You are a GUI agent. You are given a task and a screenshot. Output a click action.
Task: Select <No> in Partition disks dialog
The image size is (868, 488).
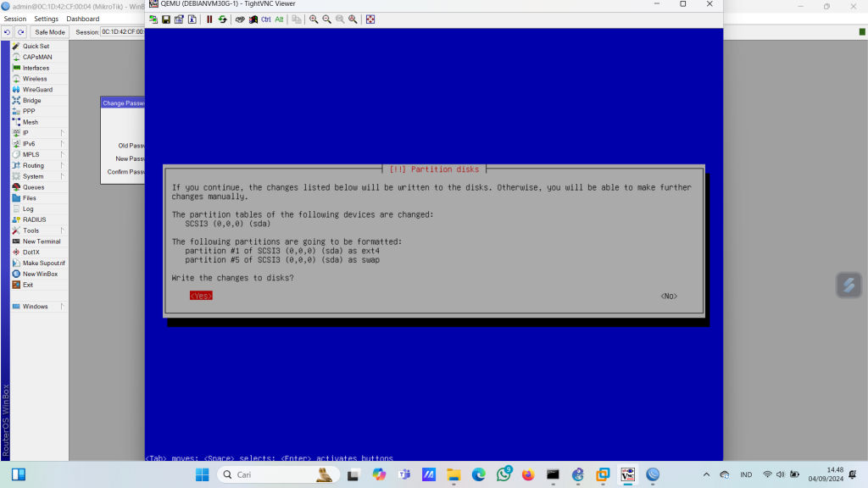click(669, 296)
